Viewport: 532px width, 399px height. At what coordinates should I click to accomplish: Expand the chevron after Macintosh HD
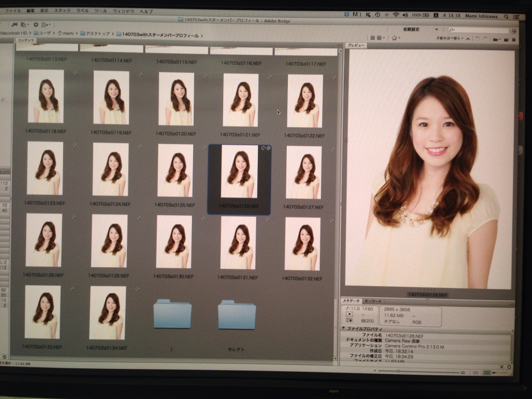30,33
